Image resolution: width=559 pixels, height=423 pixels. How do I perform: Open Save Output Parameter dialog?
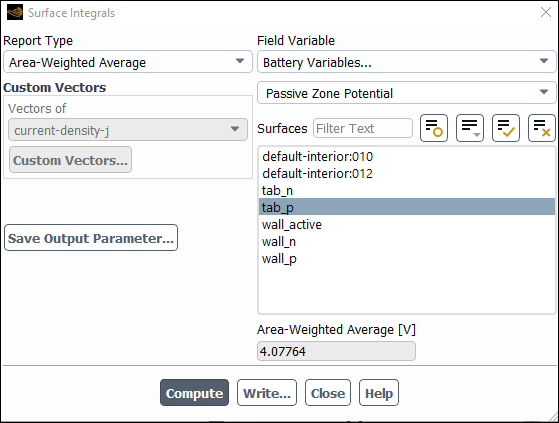[x=91, y=238]
